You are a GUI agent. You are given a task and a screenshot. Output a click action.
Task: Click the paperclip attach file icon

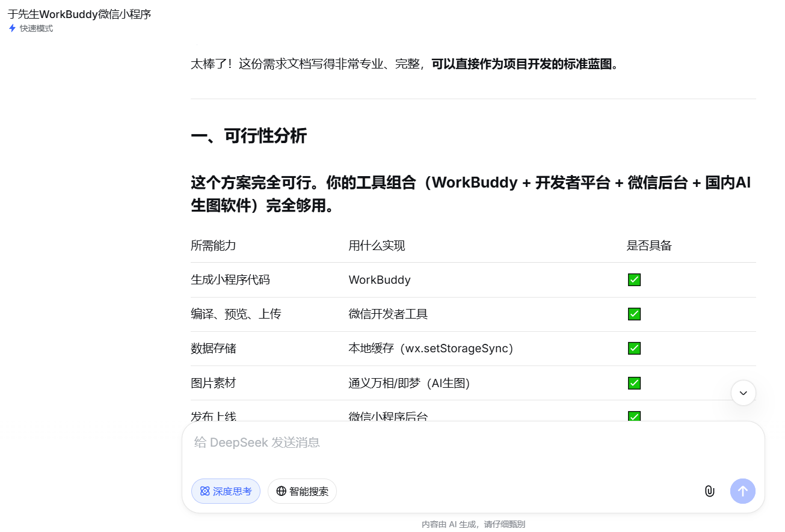tap(710, 491)
